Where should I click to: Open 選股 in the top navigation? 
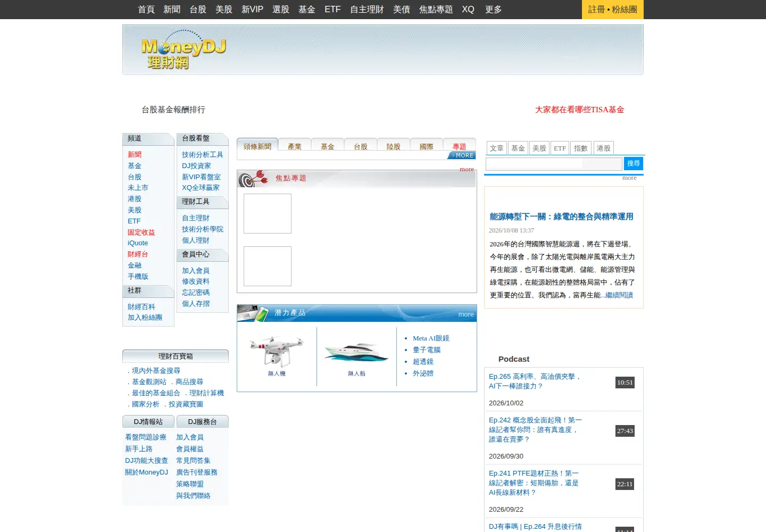(x=281, y=10)
